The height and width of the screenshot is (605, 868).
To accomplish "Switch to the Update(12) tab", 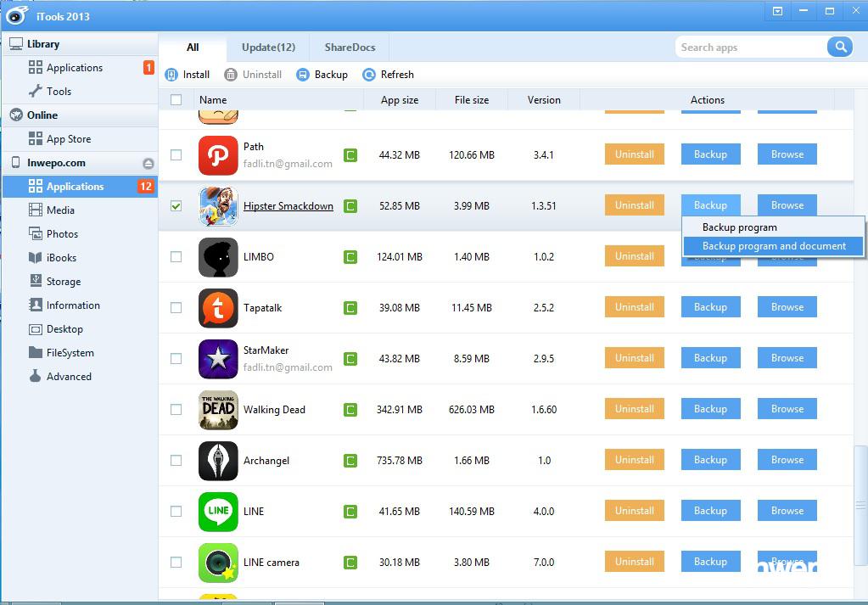I will tap(268, 48).
